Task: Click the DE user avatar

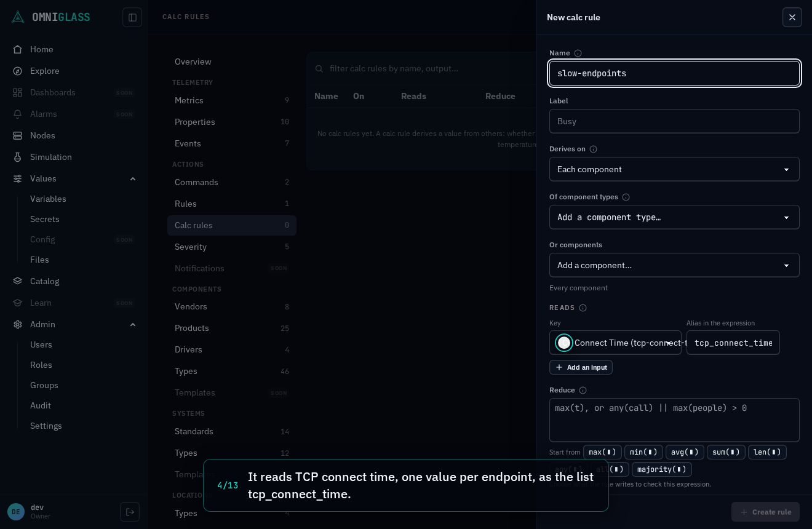Action: click(x=16, y=512)
